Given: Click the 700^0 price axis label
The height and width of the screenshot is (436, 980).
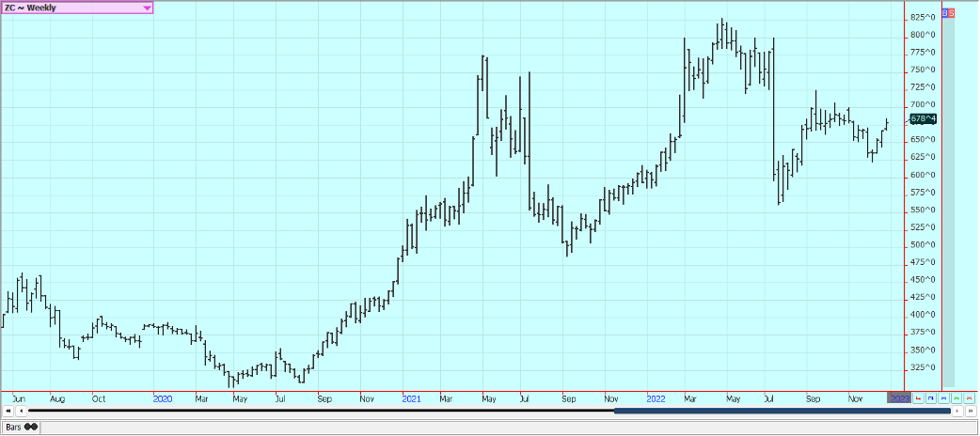Looking at the screenshot, I should point(923,105).
